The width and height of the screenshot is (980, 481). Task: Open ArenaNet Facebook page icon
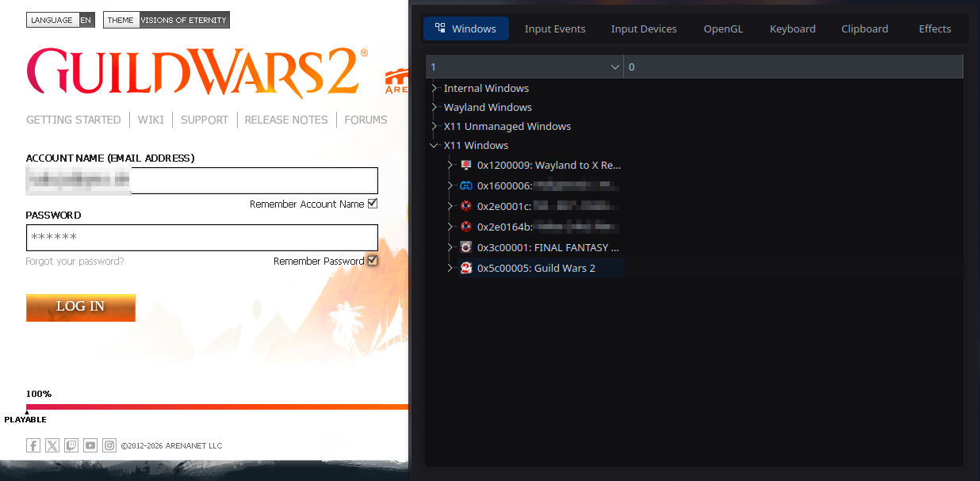[x=33, y=445]
